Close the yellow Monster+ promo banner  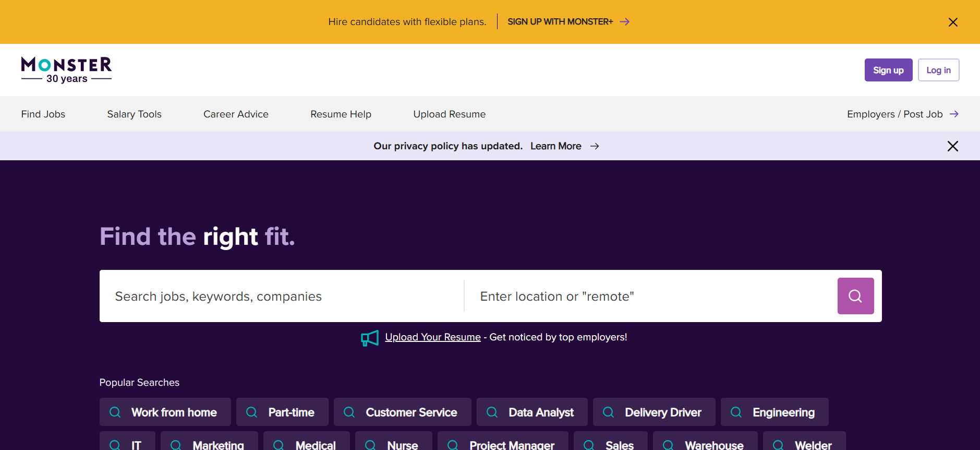pyautogui.click(x=953, y=22)
